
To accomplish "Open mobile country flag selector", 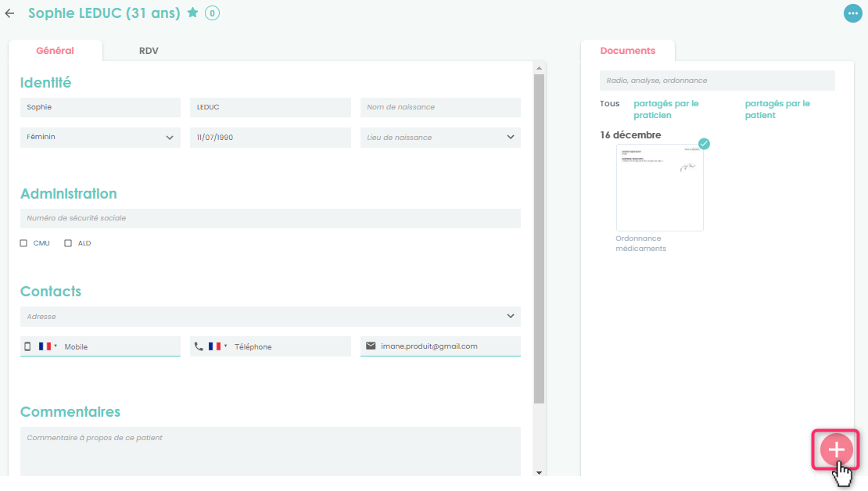I will point(48,346).
